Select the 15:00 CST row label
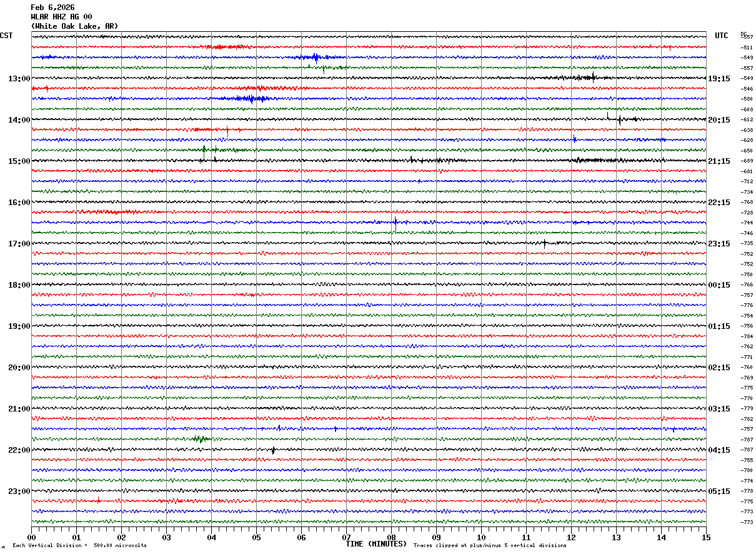 click(x=19, y=161)
